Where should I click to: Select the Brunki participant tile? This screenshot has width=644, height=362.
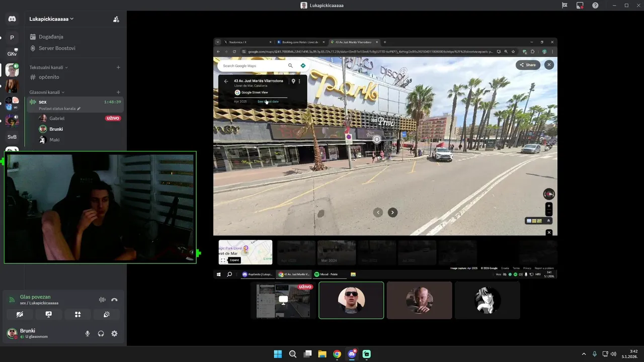click(351, 300)
